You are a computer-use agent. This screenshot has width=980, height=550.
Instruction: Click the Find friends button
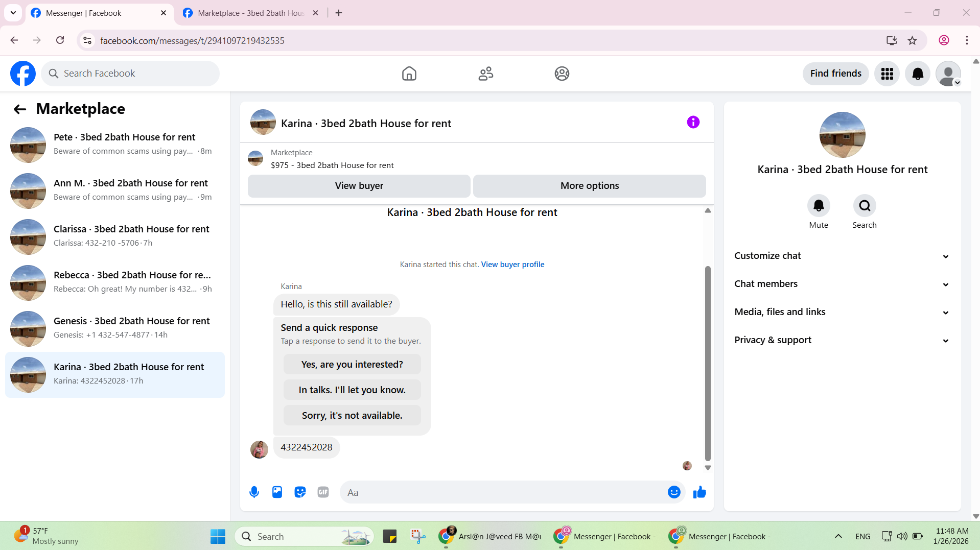click(835, 74)
